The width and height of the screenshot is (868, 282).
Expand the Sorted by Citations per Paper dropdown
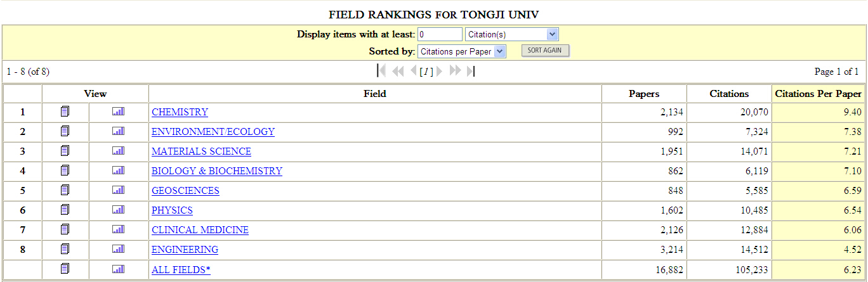461,51
